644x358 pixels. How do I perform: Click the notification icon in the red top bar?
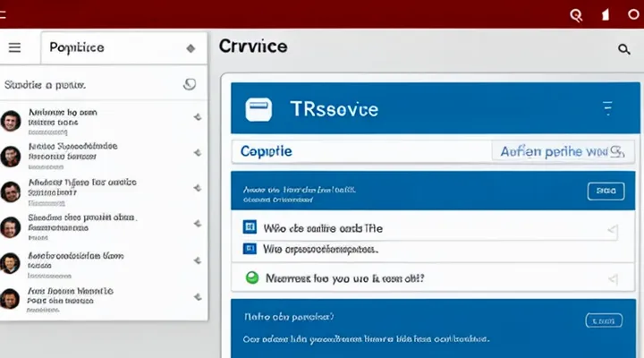point(605,14)
